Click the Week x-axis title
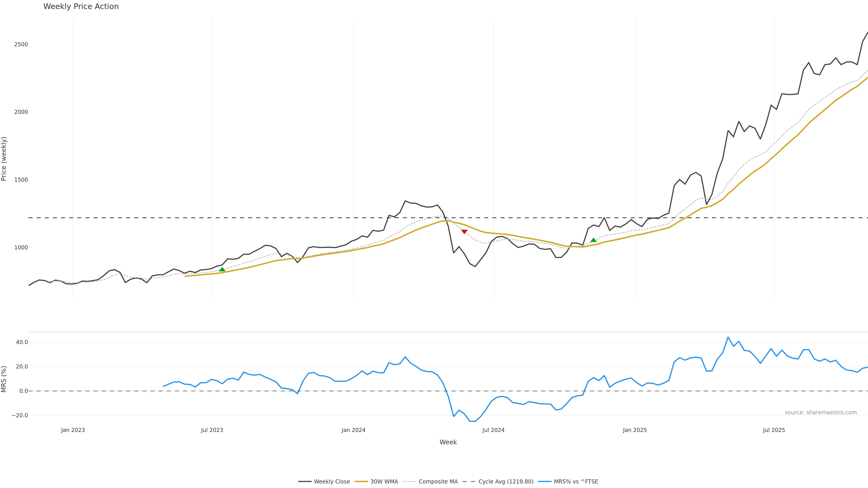 tap(448, 442)
